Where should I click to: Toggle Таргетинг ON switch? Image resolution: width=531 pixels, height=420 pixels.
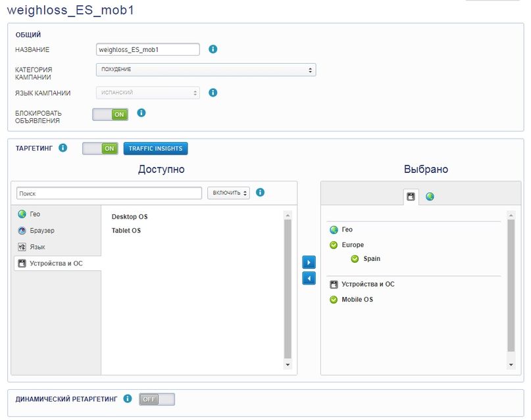100,149
